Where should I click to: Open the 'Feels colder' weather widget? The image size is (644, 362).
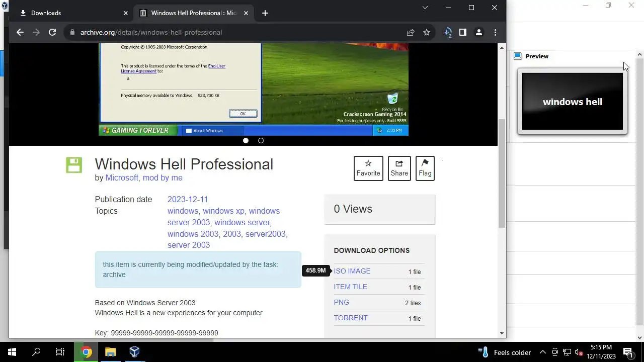pyautogui.click(x=505, y=352)
